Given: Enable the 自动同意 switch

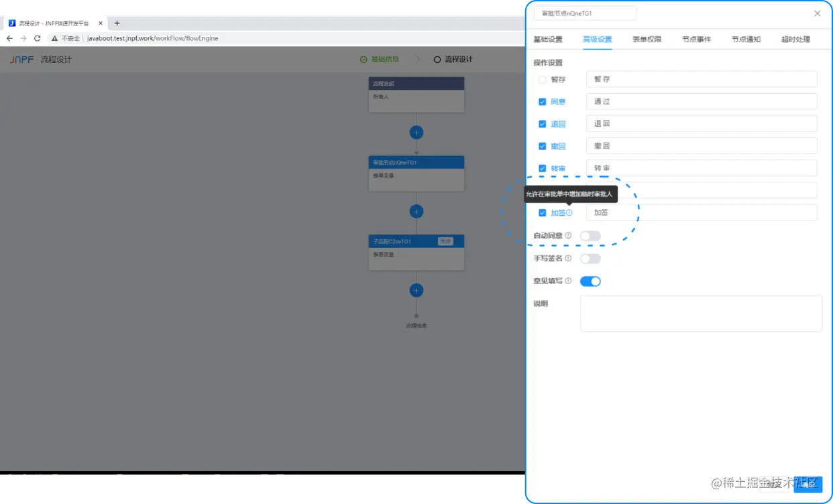Looking at the screenshot, I should pos(590,236).
